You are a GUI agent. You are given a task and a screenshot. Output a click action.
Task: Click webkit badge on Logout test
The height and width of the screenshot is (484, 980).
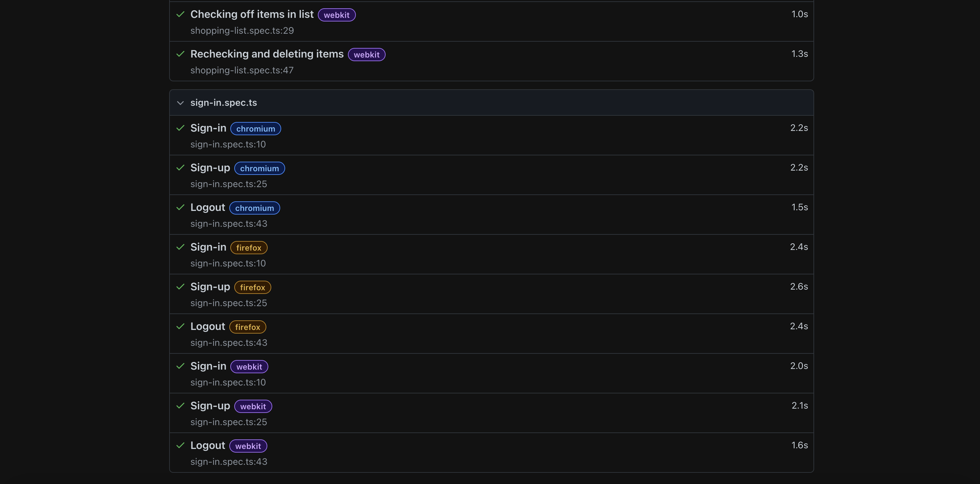click(x=248, y=446)
